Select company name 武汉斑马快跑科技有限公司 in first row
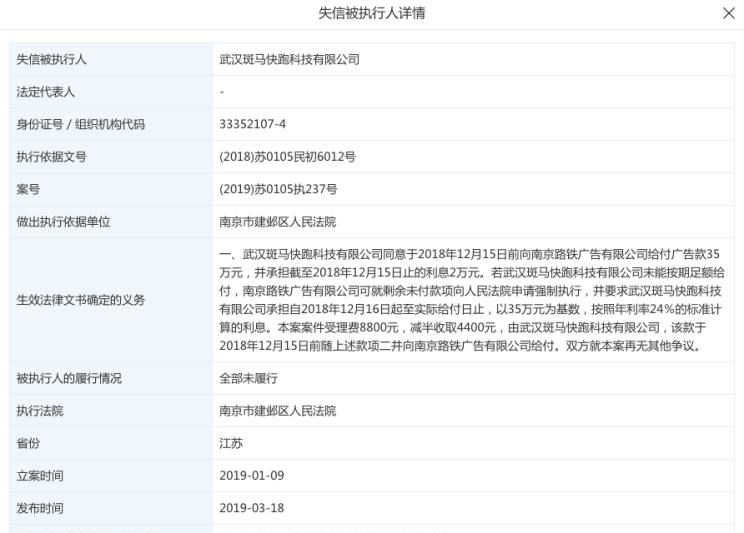 tap(289, 59)
